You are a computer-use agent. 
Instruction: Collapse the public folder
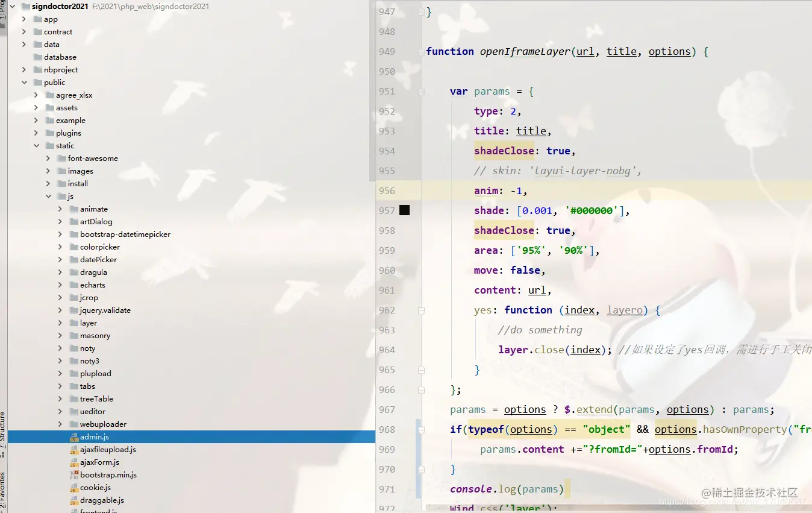[x=24, y=83]
